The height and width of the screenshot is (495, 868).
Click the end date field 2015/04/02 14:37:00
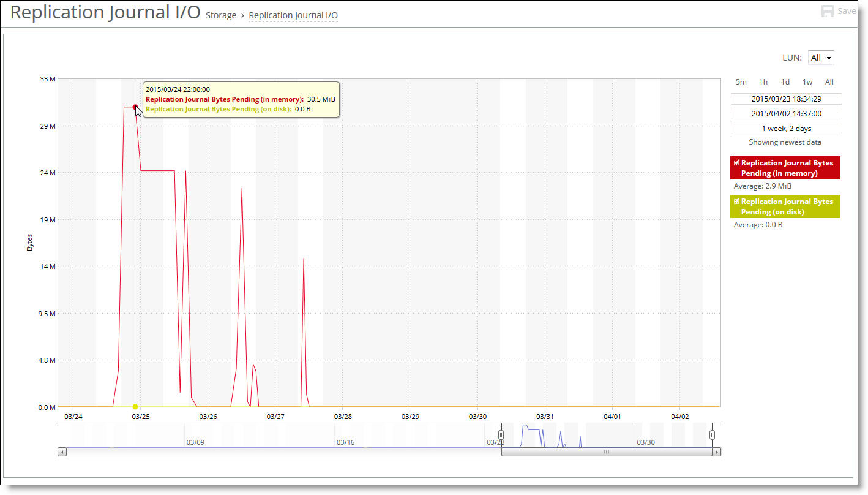[786, 113]
